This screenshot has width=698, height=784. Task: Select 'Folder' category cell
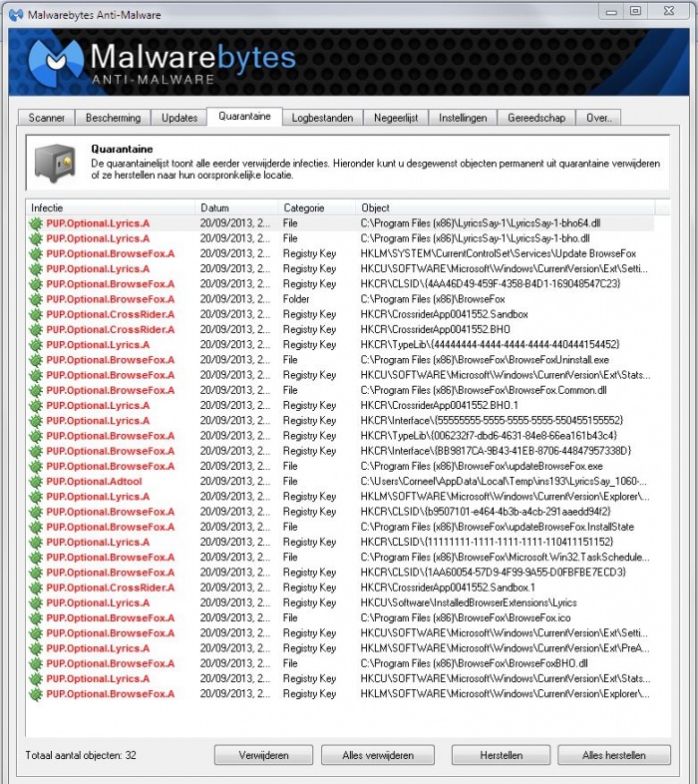tap(296, 299)
